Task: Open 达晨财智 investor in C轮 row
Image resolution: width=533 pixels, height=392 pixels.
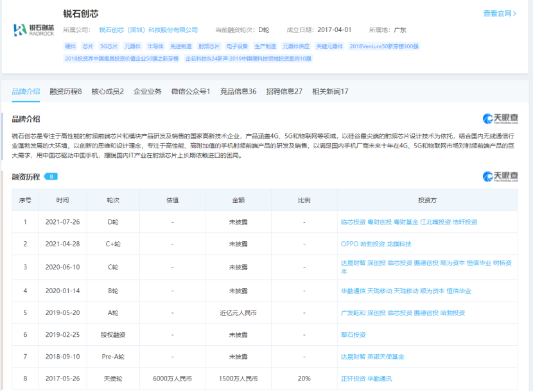Action: pos(353,263)
